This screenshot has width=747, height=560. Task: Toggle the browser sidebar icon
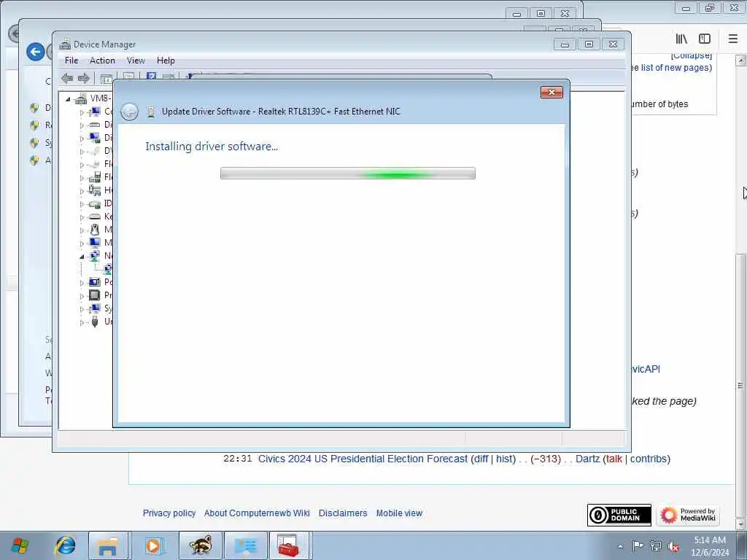coord(705,39)
